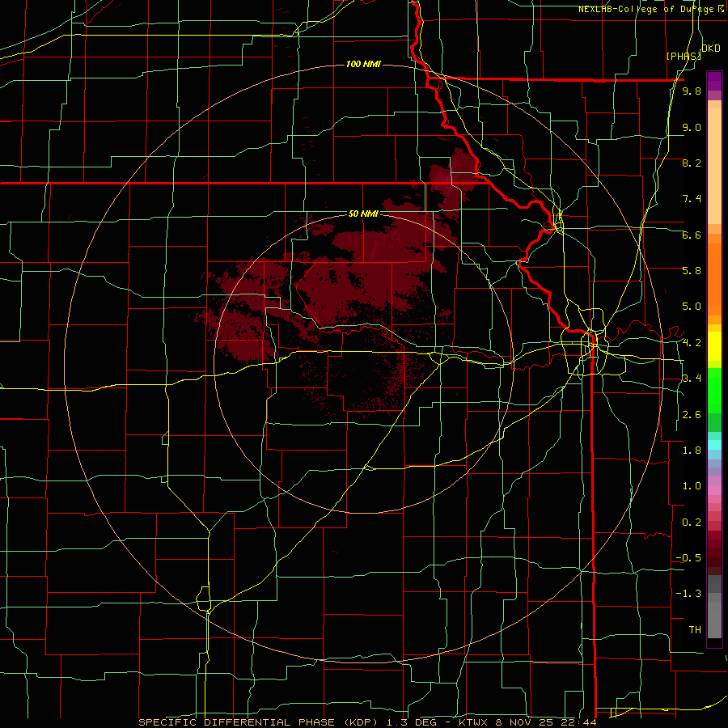Click the 1.8 value on color scale

click(x=692, y=451)
